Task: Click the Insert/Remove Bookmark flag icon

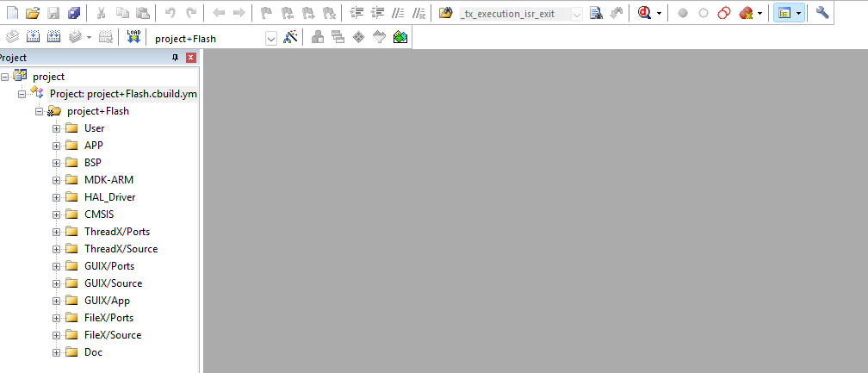Action: pos(266,13)
